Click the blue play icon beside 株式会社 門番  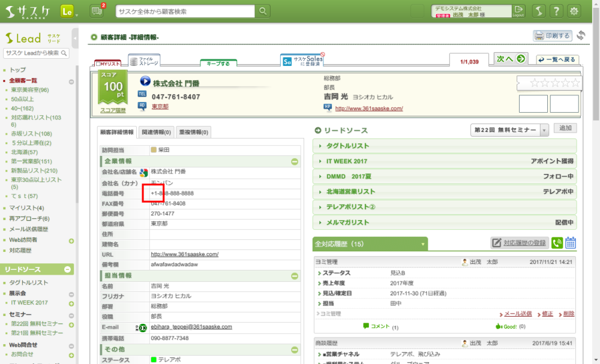pyautogui.click(x=145, y=81)
